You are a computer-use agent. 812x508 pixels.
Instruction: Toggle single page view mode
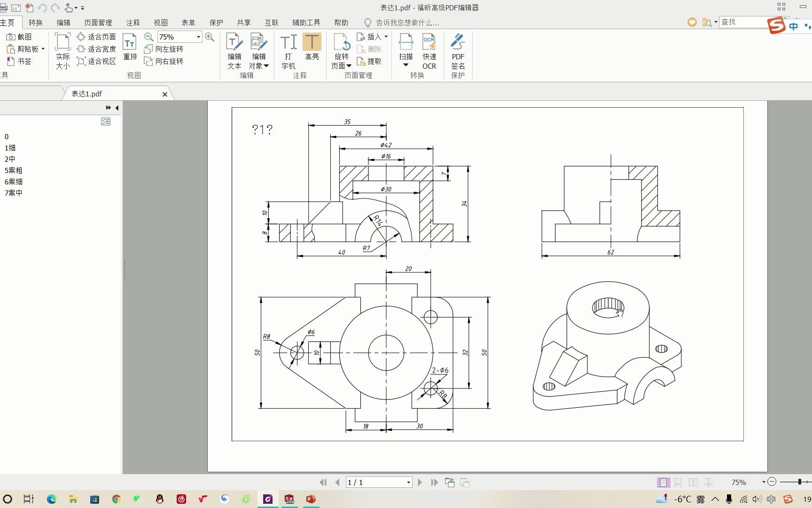(663, 482)
